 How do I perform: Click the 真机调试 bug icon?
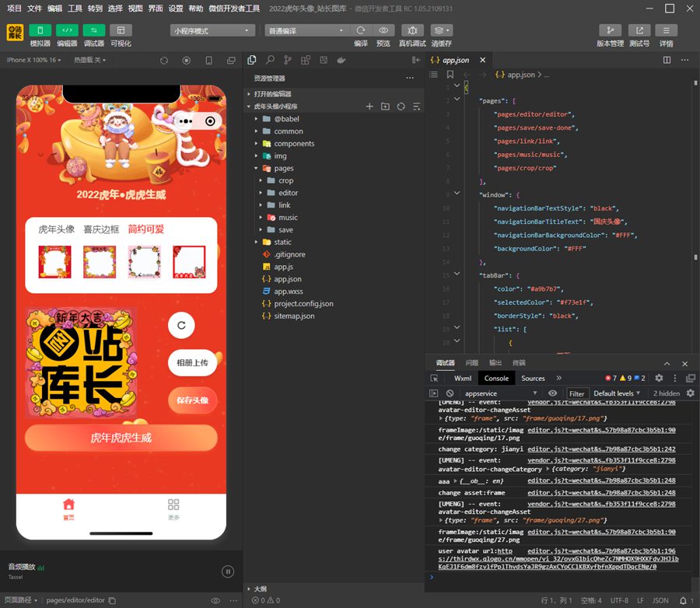click(412, 30)
